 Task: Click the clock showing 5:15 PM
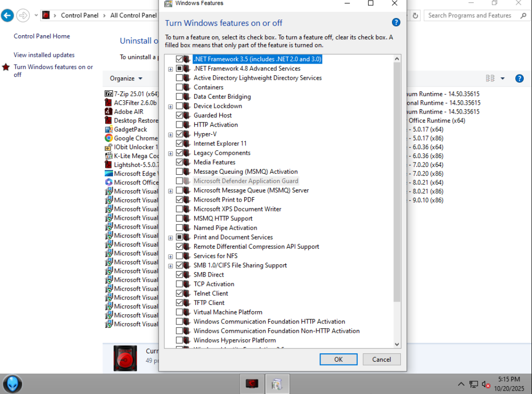coord(509,379)
